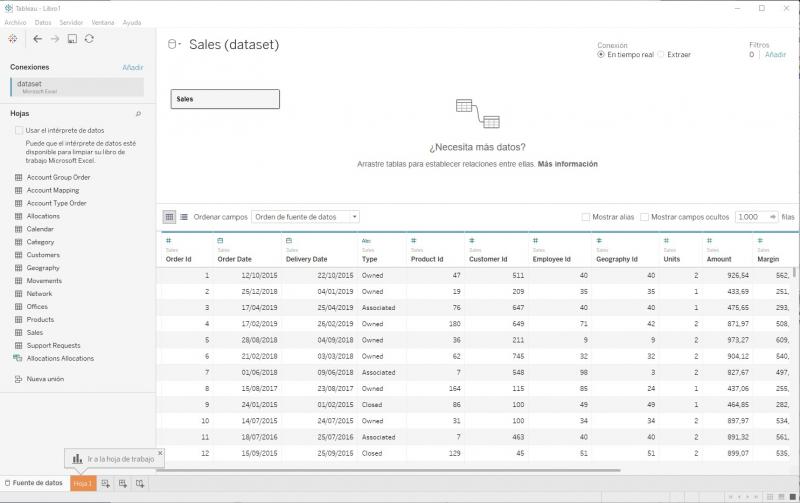Select the 'Extraer' connection option
Screen dimensions: 800x503
pyautogui.click(x=661, y=54)
